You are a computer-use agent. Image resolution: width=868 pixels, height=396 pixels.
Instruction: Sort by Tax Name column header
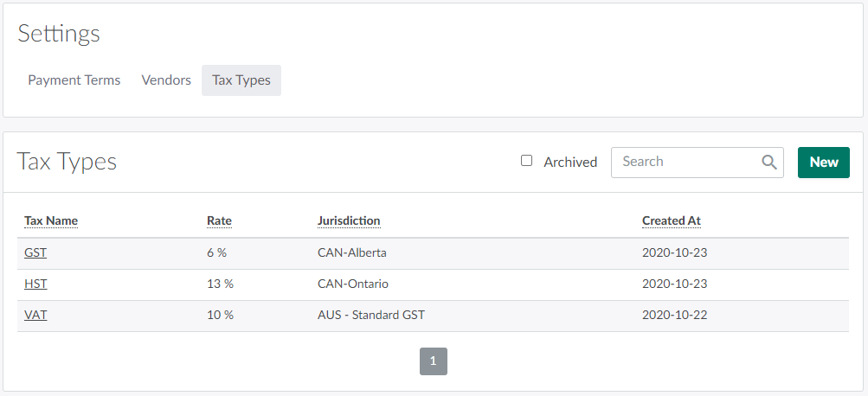click(51, 220)
